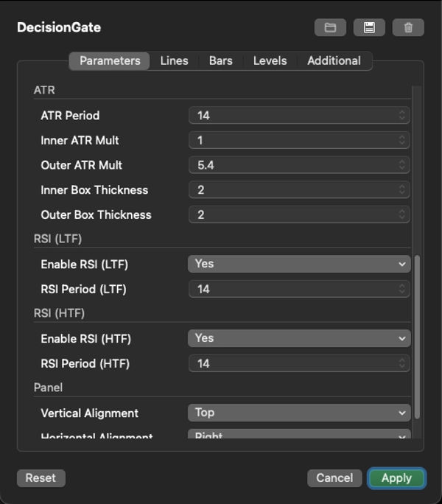Click the ATR Period stepper arrows
442x504 pixels.
pos(402,116)
